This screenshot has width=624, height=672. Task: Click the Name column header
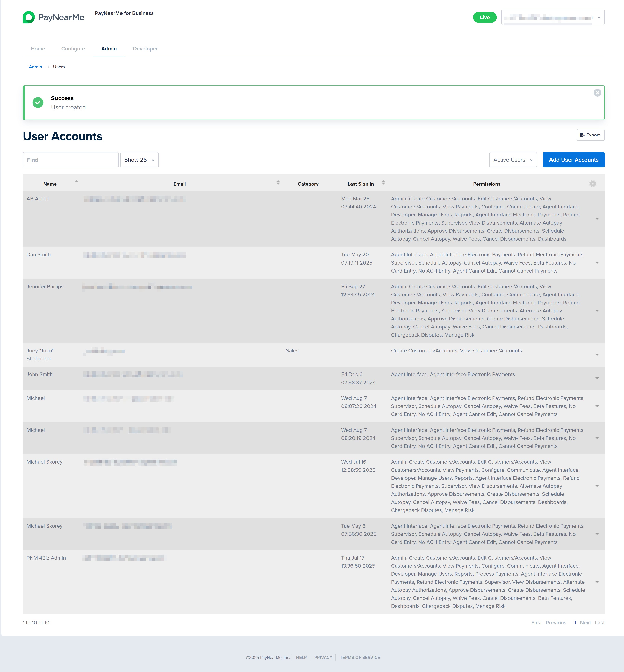[50, 184]
